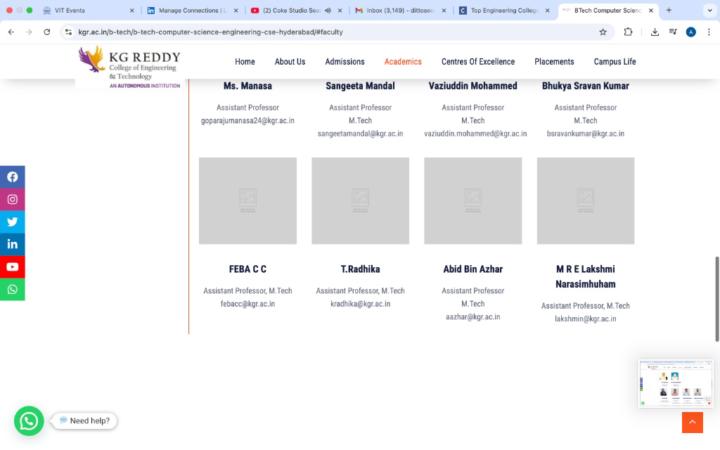720x450 pixels.
Task: Close the Gmail Inbox tab
Action: click(x=444, y=10)
